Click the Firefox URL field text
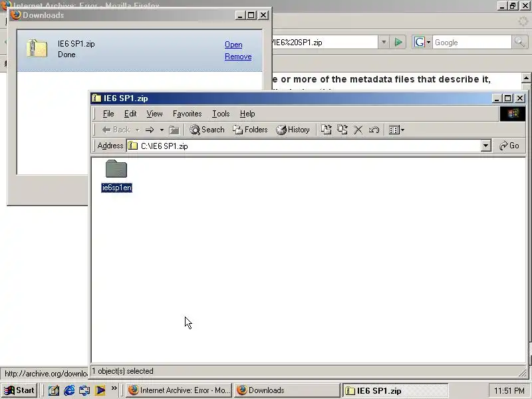This screenshot has width=532, height=399. click(x=297, y=43)
